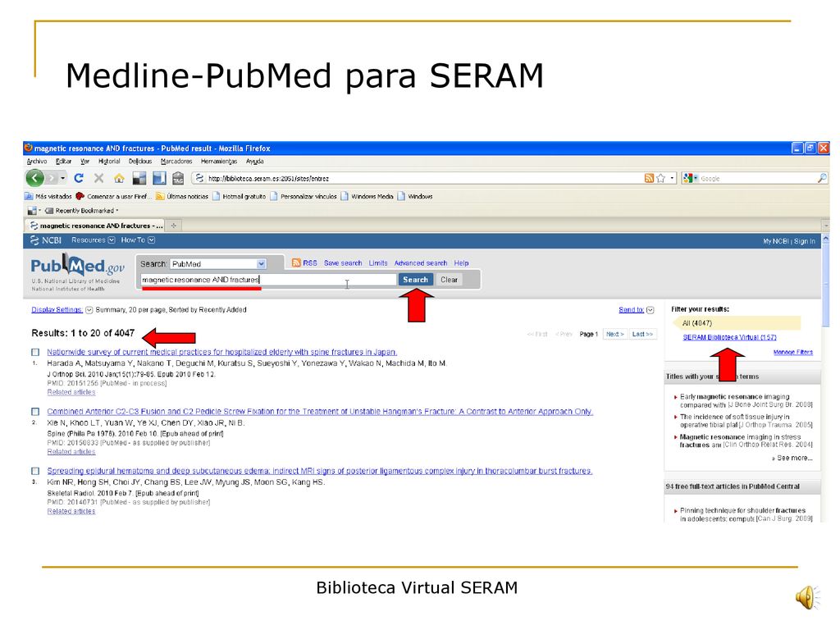Image resolution: width=840 pixels, height=630 pixels.
Task: Open the Hotmail gratuito bookmark
Action: [239, 196]
